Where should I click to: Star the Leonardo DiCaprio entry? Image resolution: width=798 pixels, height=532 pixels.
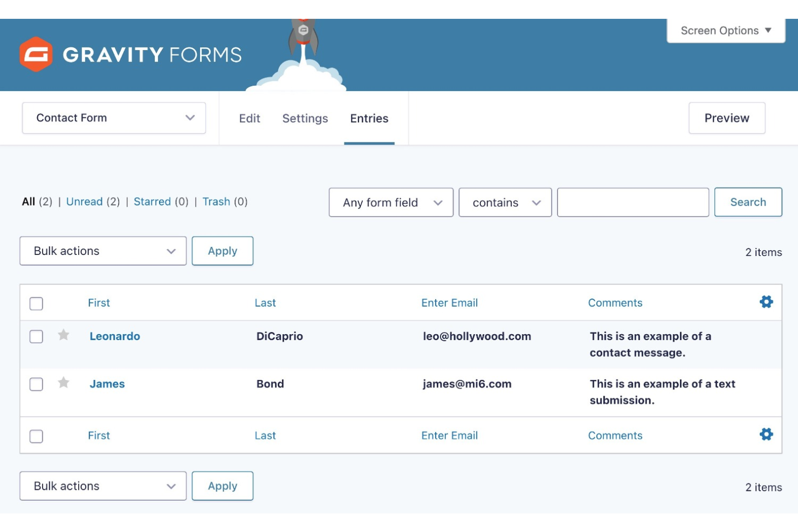63,335
